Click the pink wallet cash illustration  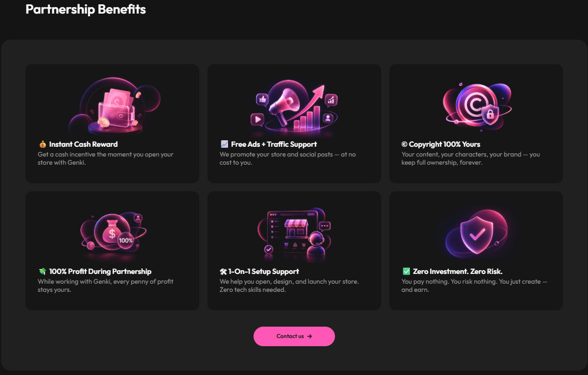(115, 106)
